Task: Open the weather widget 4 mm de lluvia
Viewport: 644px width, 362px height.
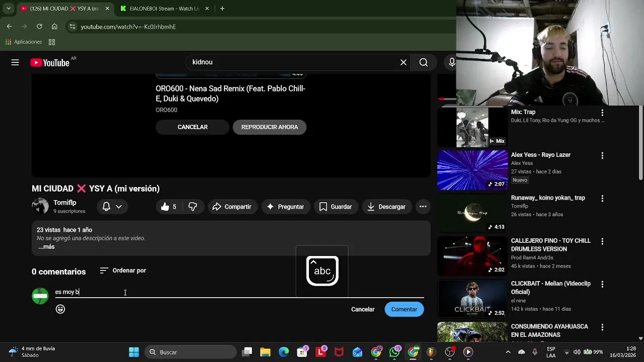Action: 31,352
